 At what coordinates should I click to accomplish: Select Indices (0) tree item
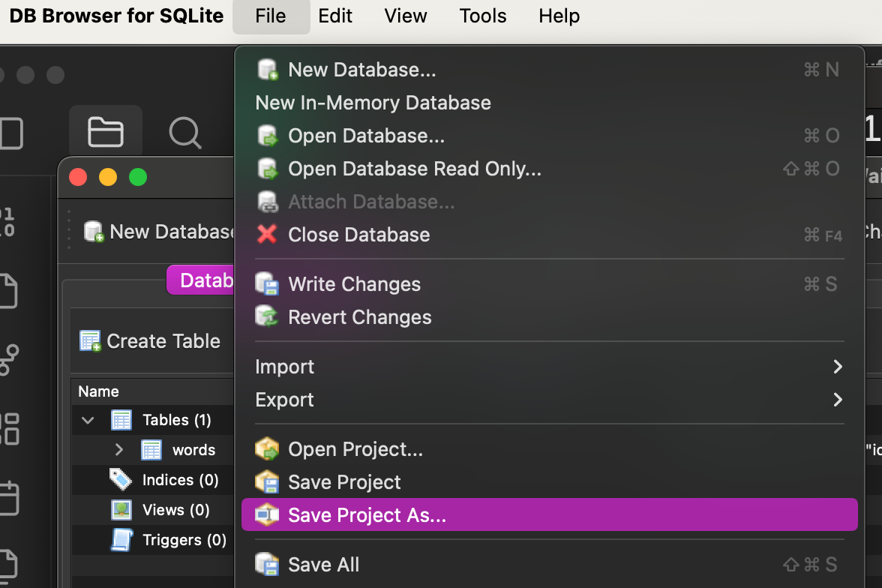(153, 480)
